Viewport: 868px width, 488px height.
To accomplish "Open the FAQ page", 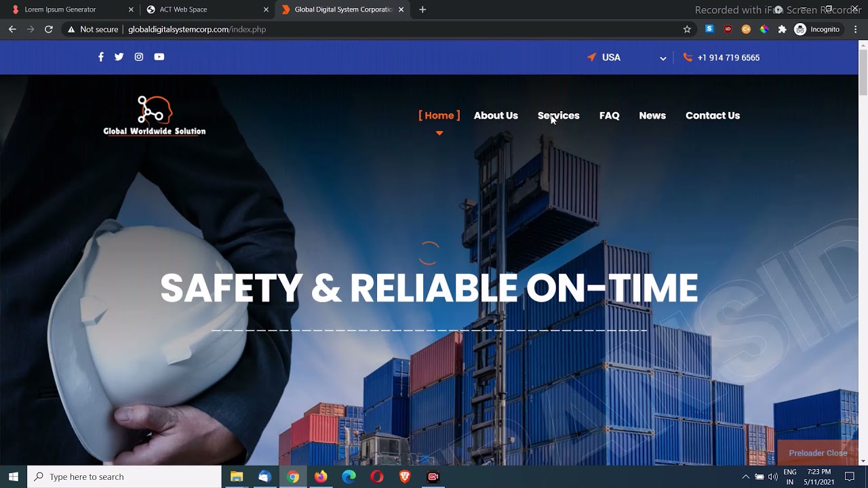I will tap(609, 115).
